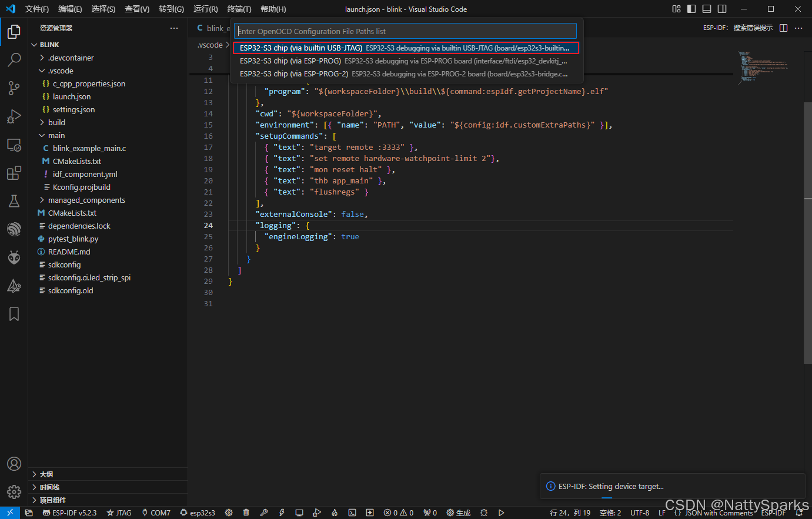
Task: Open the Extensions view
Action: point(14,173)
